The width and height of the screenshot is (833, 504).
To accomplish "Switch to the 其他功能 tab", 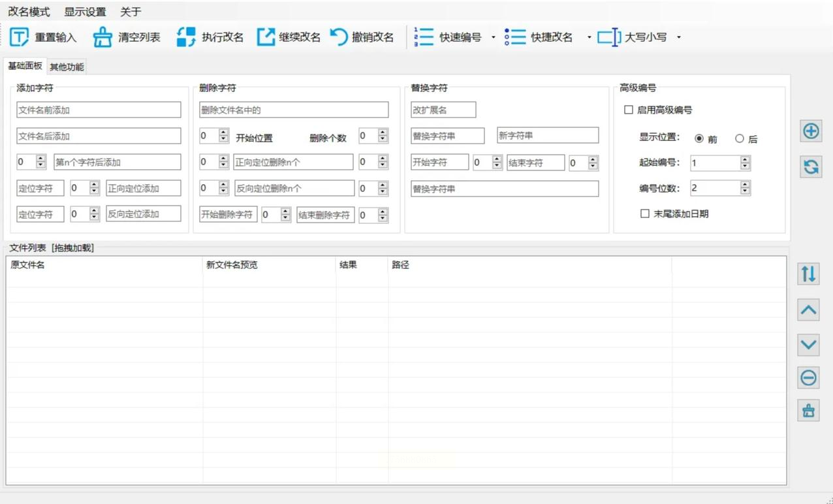I will tap(67, 67).
